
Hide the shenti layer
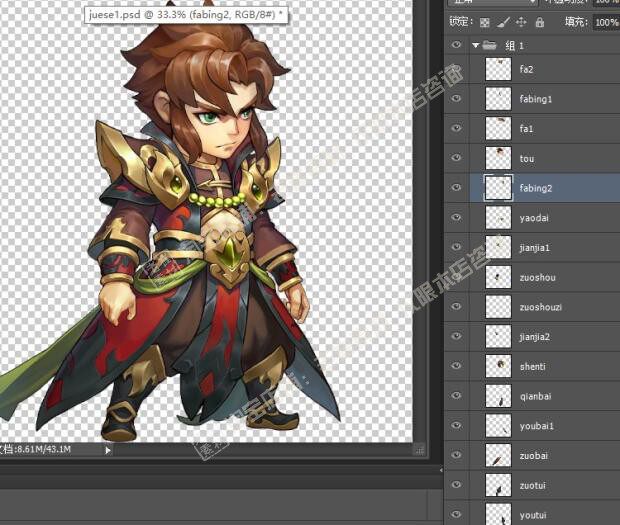[456, 366]
